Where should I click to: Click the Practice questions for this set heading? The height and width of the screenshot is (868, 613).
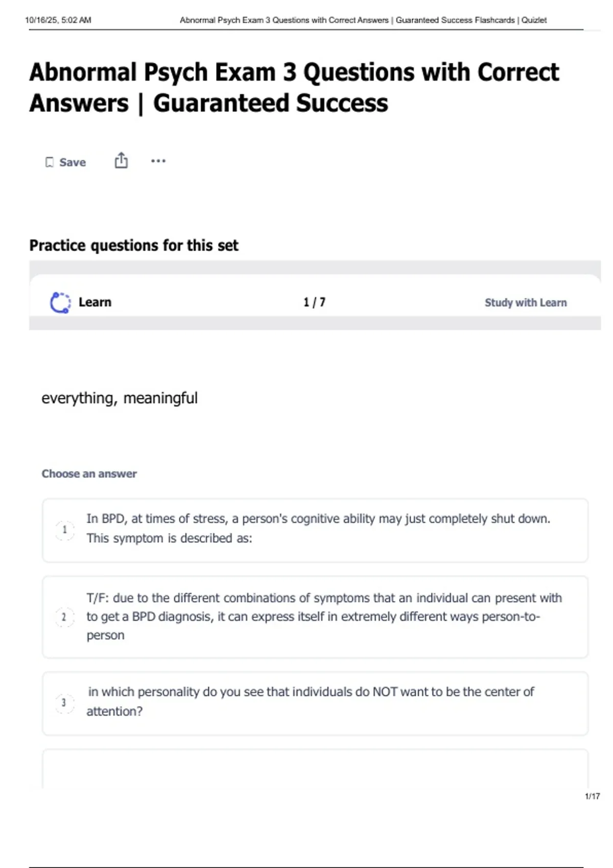134,246
